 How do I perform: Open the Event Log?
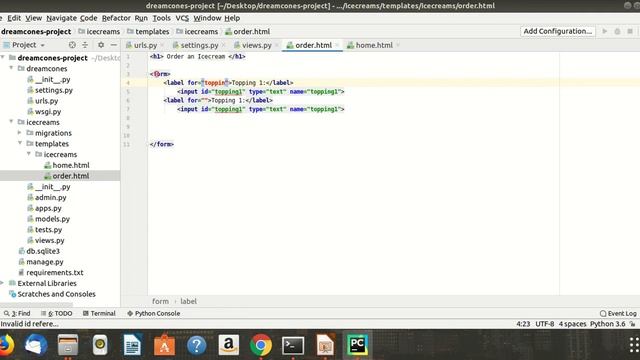point(618,313)
